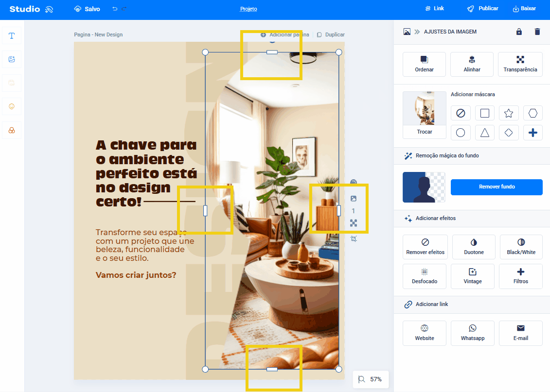Click Duplicar to duplicate the page
This screenshot has height=392, width=550.
pyautogui.click(x=331, y=34)
